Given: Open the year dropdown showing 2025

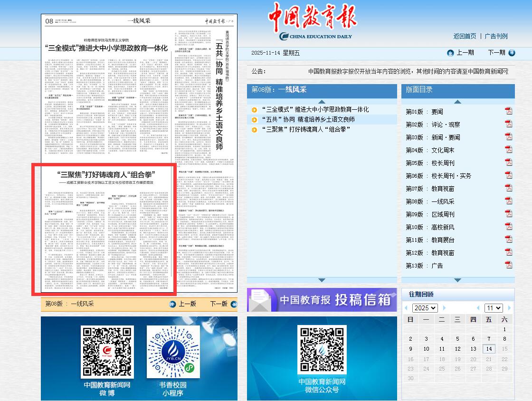Looking at the screenshot, I should pos(424,308).
